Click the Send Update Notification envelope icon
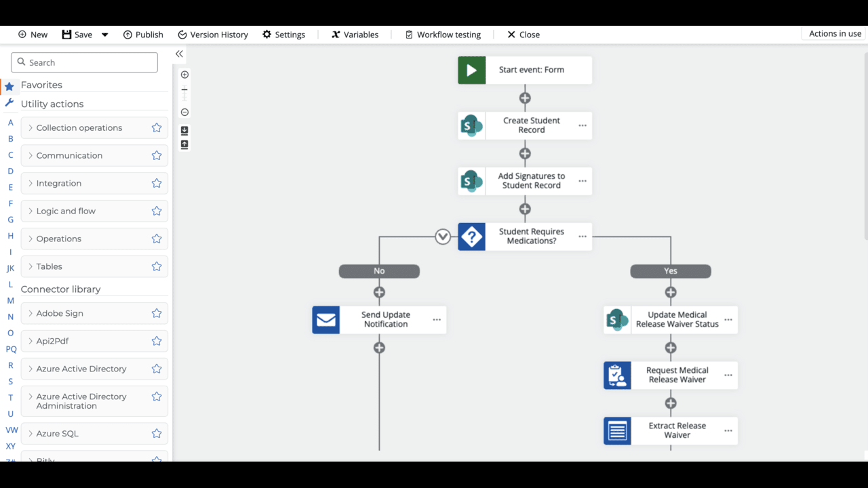 coord(325,320)
